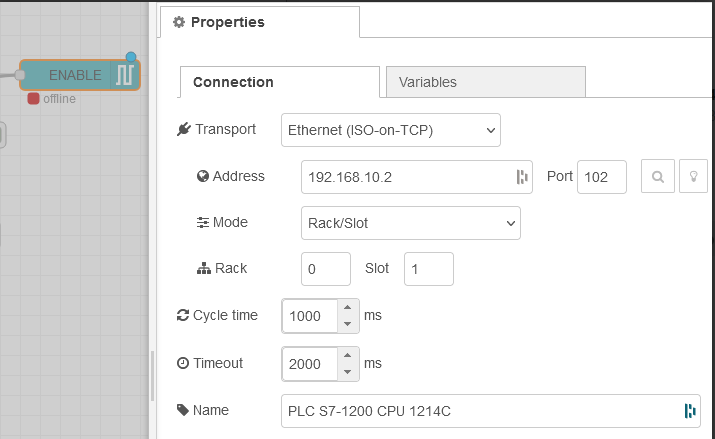715x439 pixels.
Task: Click the type icon inside Name field
Action: (690, 410)
